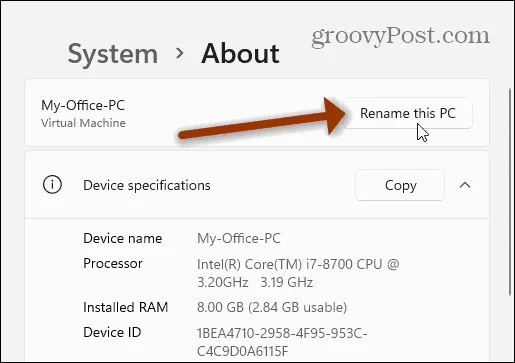Select the 8.00 GB RAM value
This screenshot has width=515, height=363.
pyautogui.click(x=272, y=307)
